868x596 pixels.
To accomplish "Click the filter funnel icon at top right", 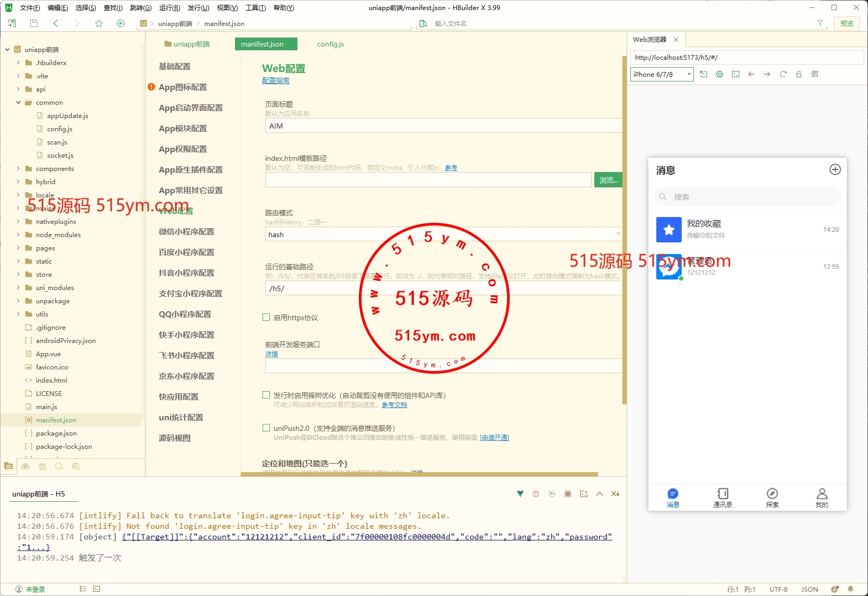I will 820,23.
